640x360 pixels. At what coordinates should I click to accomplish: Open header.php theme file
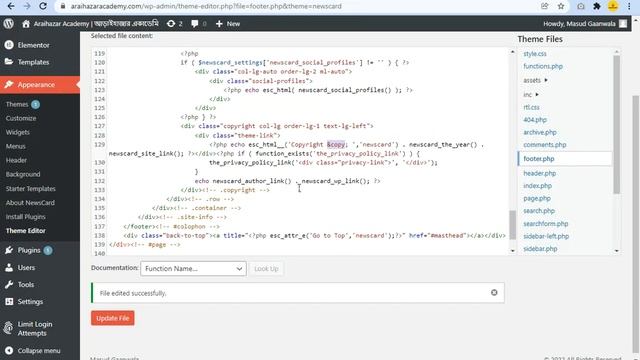coord(540,173)
